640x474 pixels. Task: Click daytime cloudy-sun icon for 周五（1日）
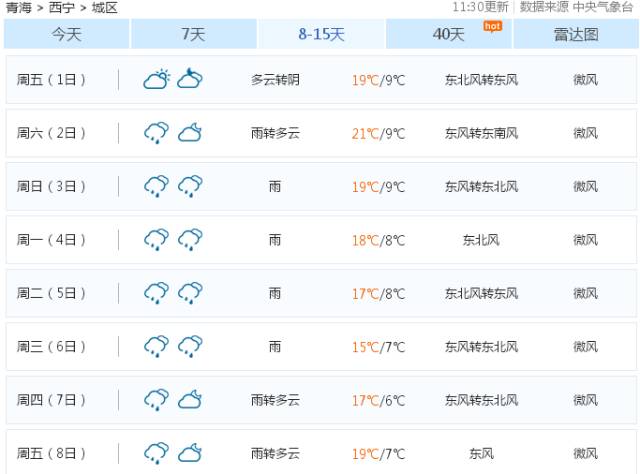[x=156, y=79]
